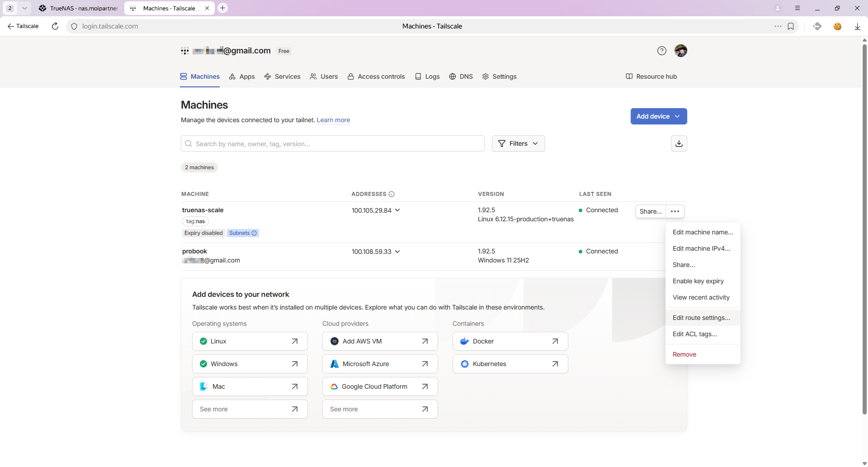Image resolution: width=868 pixels, height=467 pixels.
Task: Click the export machines download icon
Action: tap(679, 143)
